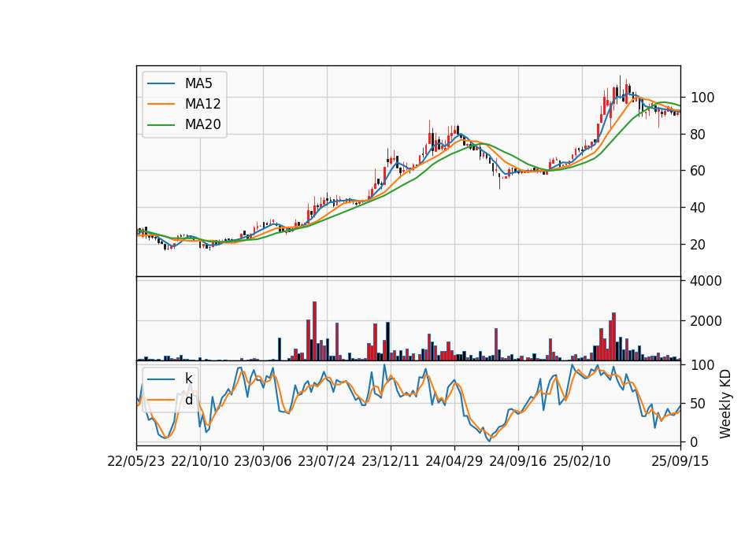The height and width of the screenshot is (543, 756).
Task: Click the 23/03/06 date label
Action: [263, 461]
